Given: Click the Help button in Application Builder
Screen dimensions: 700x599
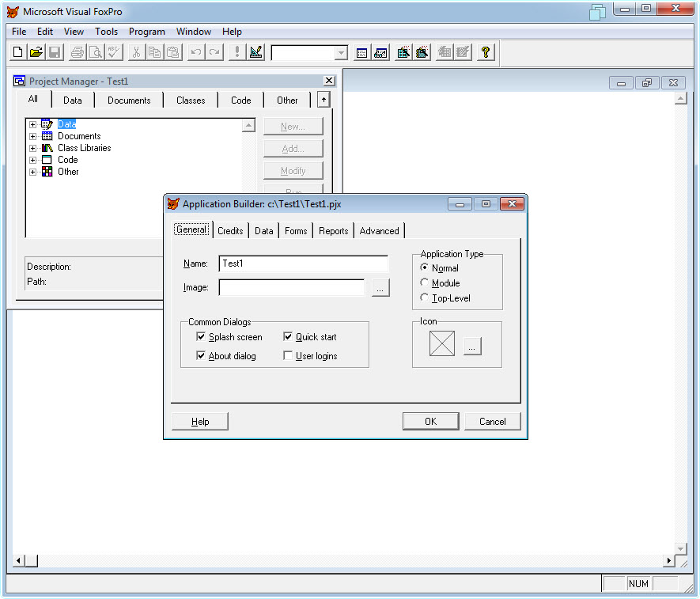Looking at the screenshot, I should [200, 421].
